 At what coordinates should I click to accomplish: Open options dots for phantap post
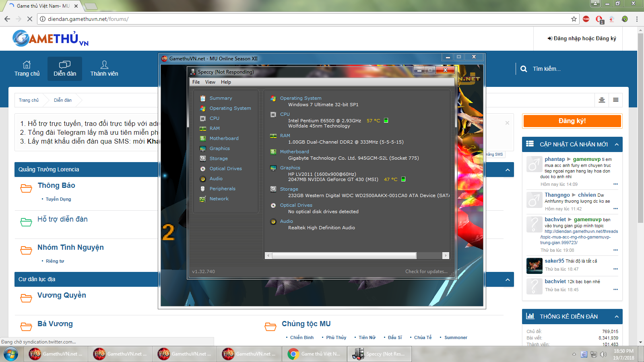coord(615,184)
